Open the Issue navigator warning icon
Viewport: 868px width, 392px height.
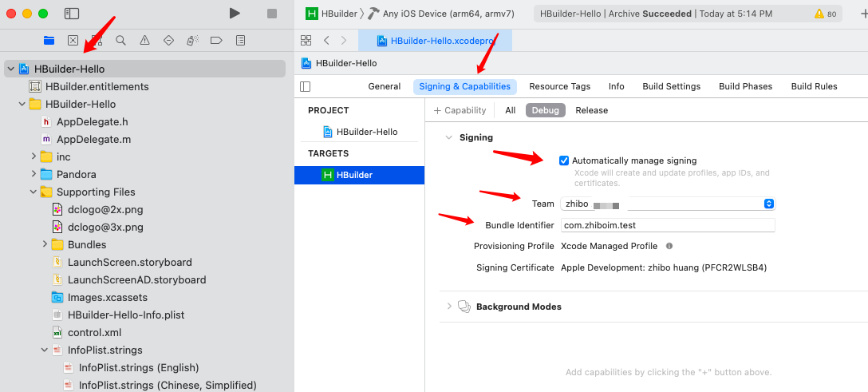click(144, 40)
